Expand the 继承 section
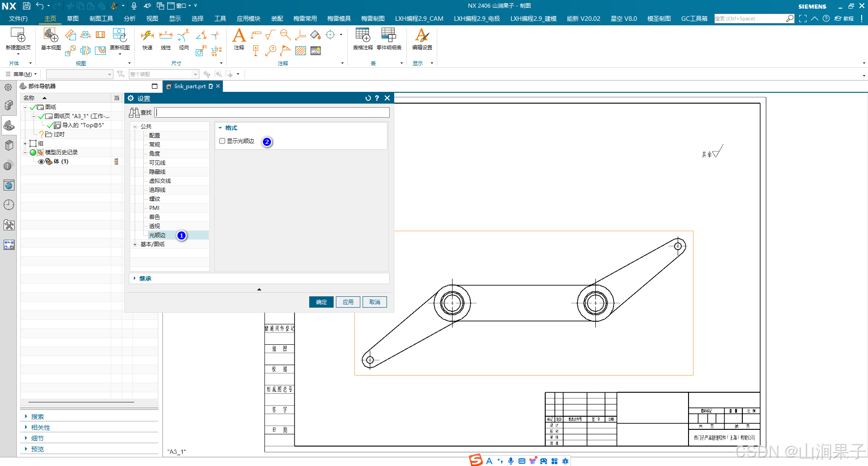Screen dimensions: 868x466 [x=134, y=278]
